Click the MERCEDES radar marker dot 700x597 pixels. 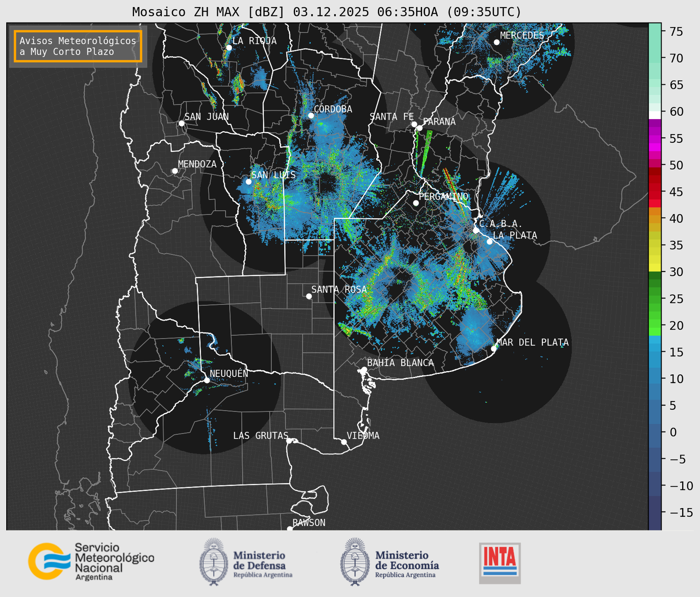(497, 42)
